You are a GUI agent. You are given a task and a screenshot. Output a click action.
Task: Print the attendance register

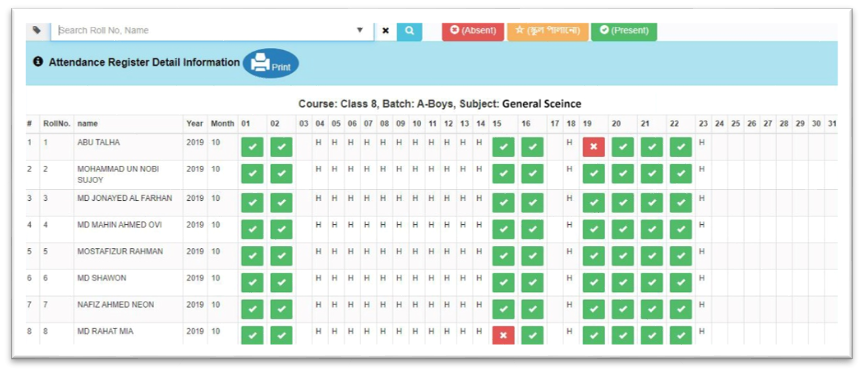tap(271, 63)
